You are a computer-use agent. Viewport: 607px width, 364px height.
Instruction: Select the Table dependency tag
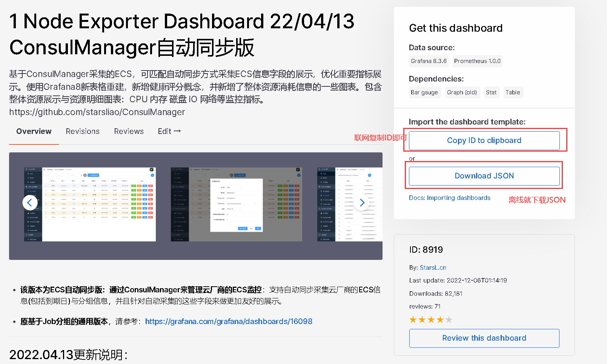[513, 92]
